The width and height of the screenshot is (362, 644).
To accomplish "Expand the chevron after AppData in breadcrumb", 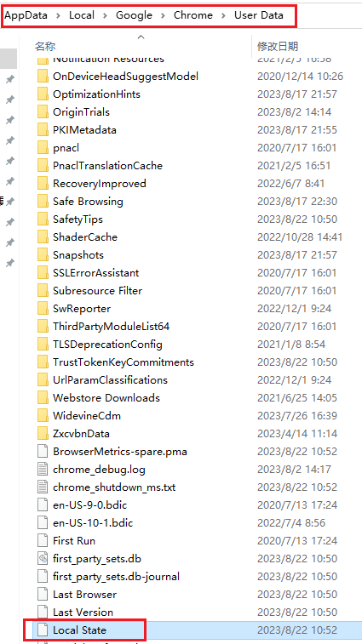I will [59, 15].
